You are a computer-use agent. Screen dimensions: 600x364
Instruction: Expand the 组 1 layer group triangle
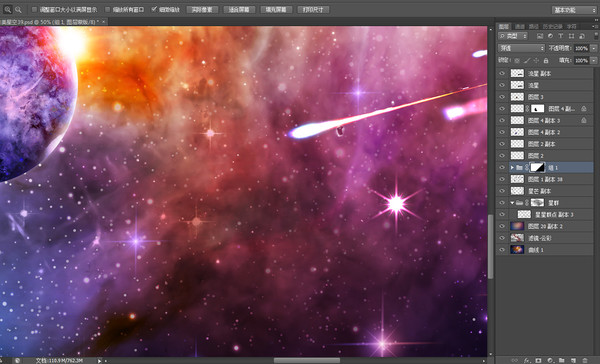pyautogui.click(x=512, y=168)
